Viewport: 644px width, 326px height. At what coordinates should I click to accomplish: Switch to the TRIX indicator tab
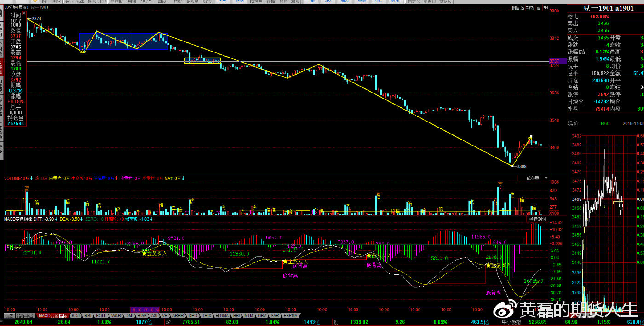pos(207,316)
